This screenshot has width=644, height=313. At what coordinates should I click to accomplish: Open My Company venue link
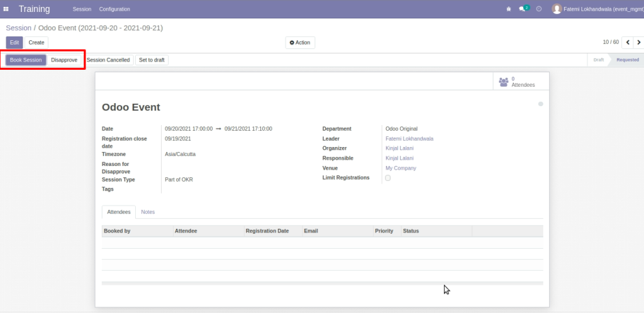[401, 168]
